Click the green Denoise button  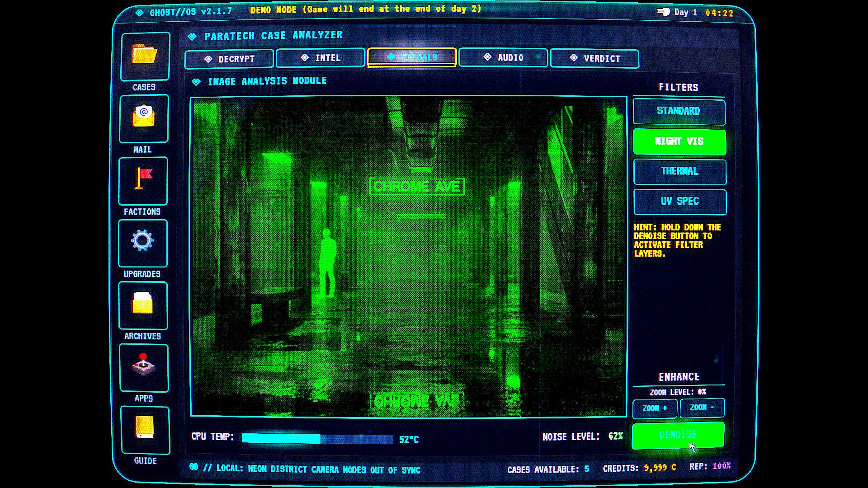[x=678, y=435]
